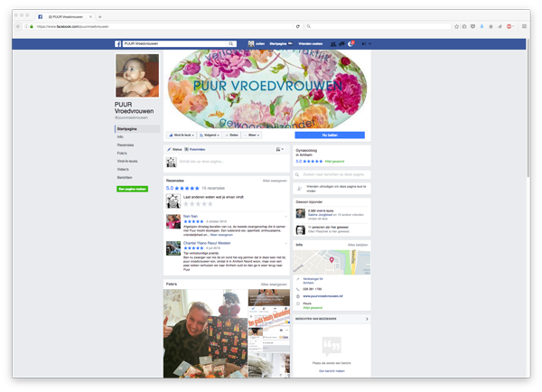Click the website globe icon in Info
This screenshot has height=392, width=542.
click(x=298, y=296)
